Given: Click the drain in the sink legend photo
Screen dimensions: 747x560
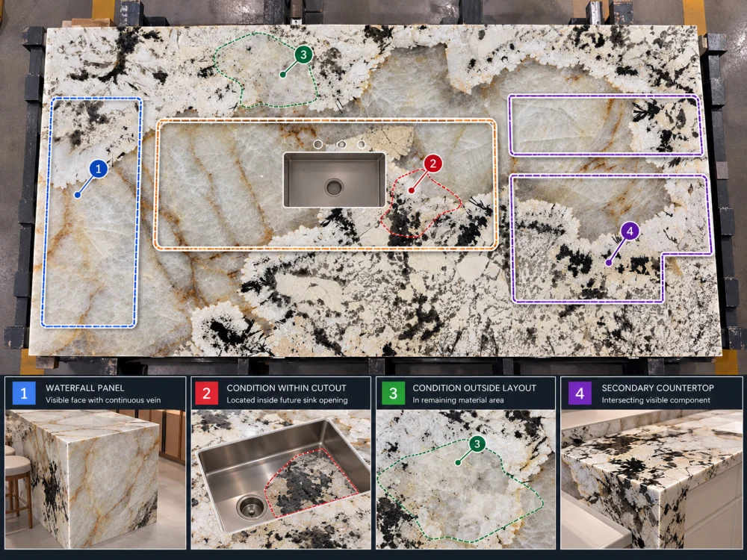Looking at the screenshot, I should coord(251,506).
